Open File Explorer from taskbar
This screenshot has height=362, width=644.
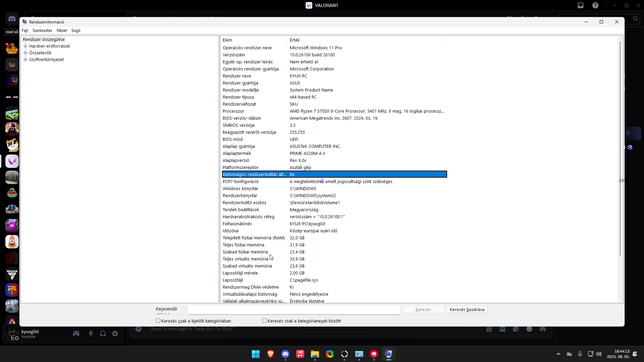click(x=315, y=354)
